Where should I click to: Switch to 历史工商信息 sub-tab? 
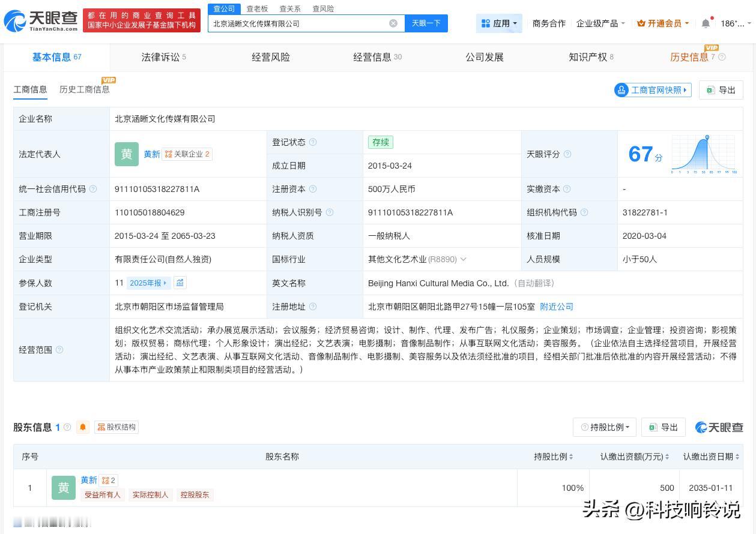click(84, 89)
